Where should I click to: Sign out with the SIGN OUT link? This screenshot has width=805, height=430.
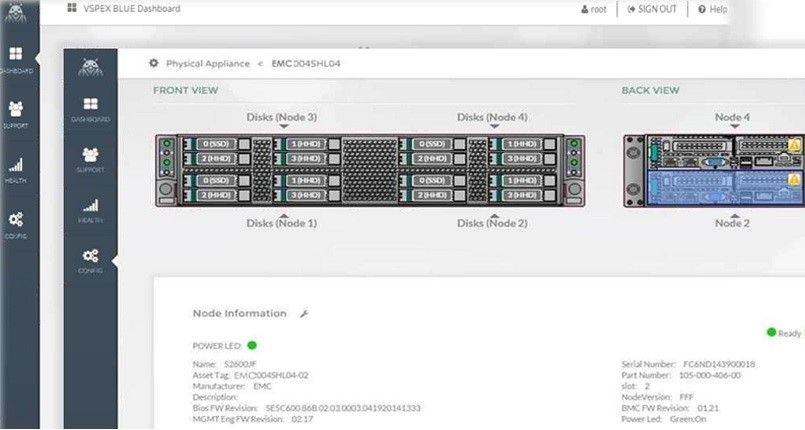[x=652, y=9]
